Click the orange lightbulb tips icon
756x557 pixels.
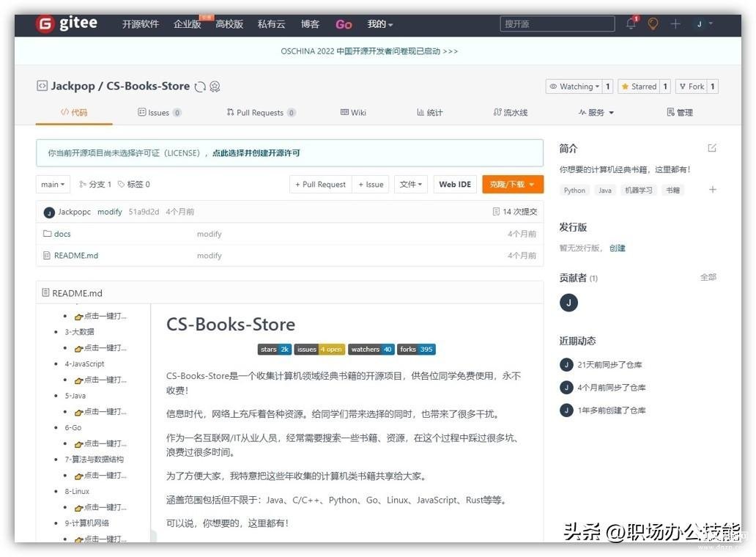click(x=653, y=23)
